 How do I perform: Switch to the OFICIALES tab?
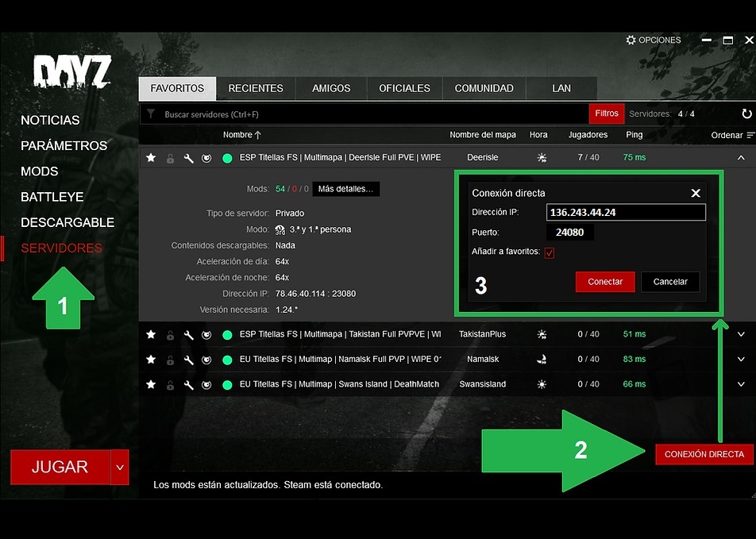point(404,89)
